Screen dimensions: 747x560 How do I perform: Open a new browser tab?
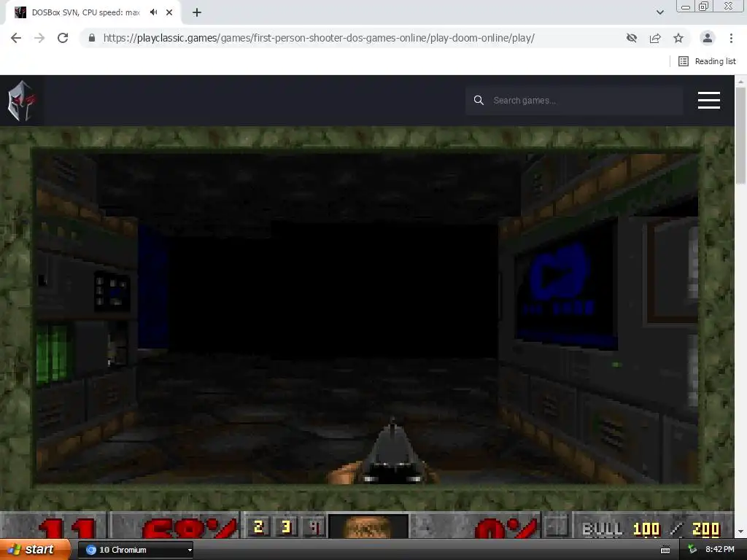click(x=197, y=12)
